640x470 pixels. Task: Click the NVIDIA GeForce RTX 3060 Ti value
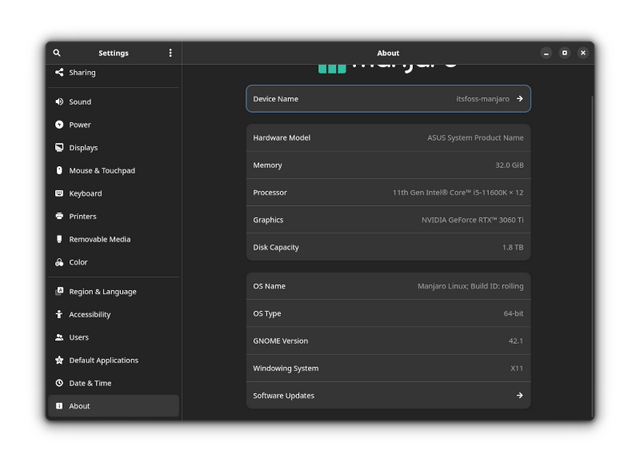pyautogui.click(x=472, y=220)
